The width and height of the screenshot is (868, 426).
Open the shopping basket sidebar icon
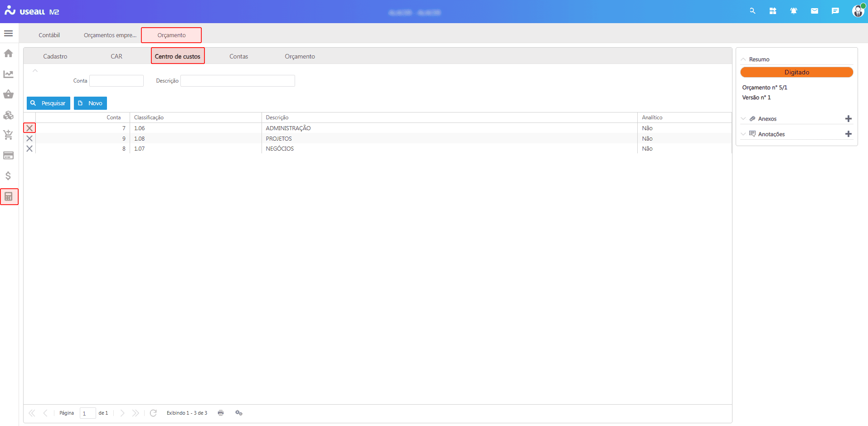[x=8, y=94]
